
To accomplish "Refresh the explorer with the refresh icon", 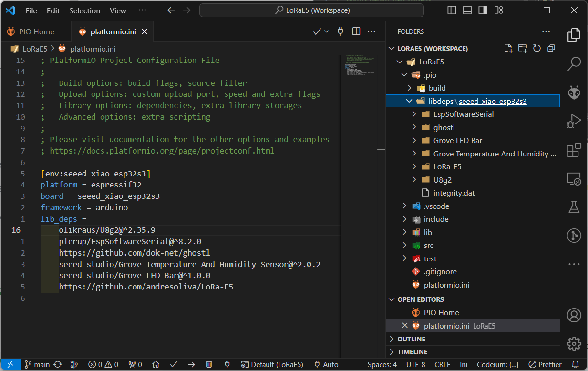I will click(x=537, y=48).
